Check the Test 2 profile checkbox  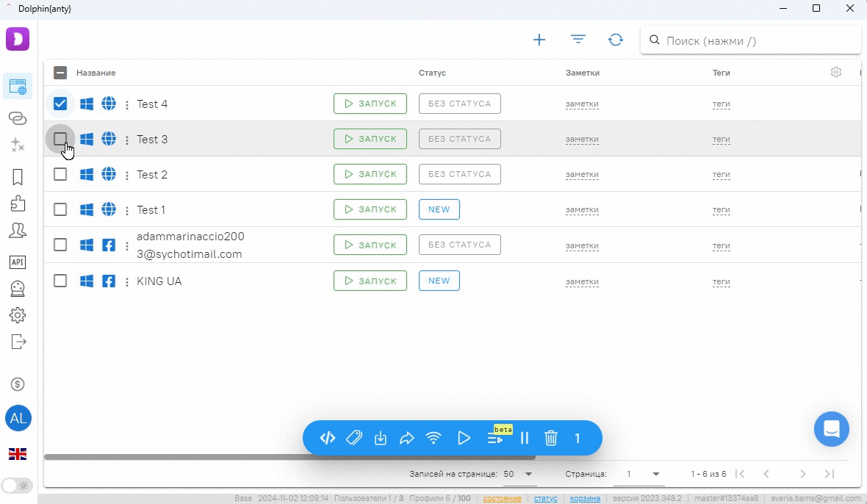click(x=60, y=174)
